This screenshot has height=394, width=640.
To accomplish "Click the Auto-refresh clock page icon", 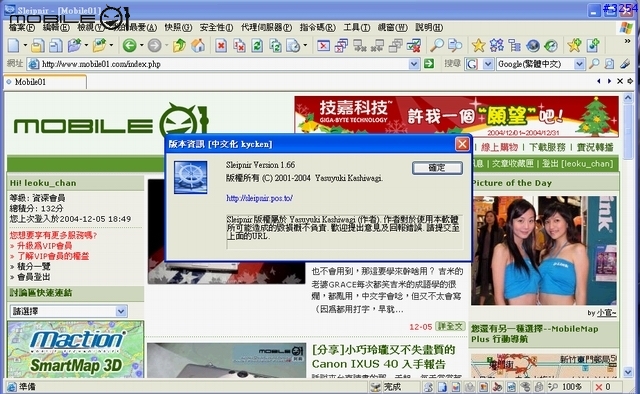I will (x=293, y=45).
